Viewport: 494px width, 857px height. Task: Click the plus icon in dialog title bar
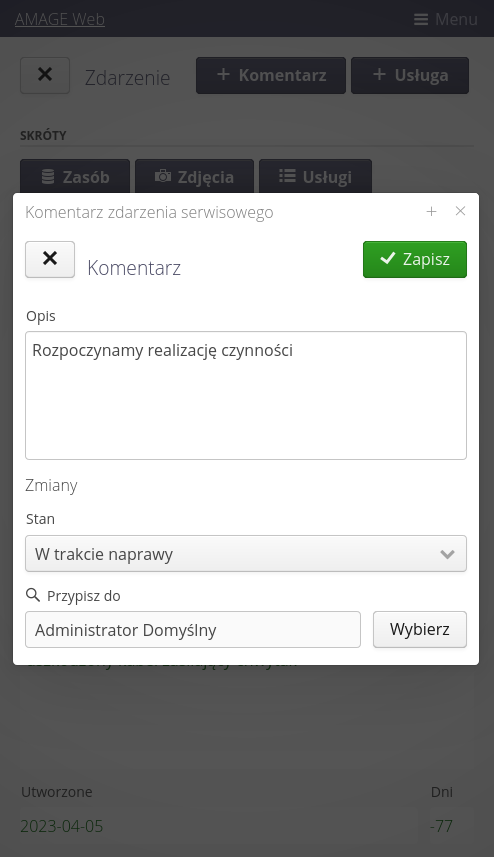[431, 211]
